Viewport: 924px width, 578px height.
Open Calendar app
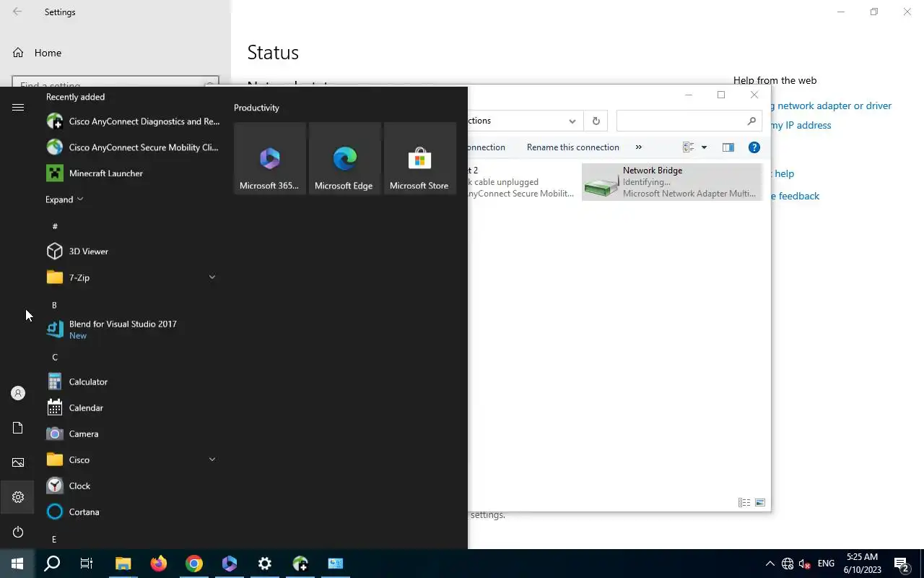pyautogui.click(x=133, y=407)
